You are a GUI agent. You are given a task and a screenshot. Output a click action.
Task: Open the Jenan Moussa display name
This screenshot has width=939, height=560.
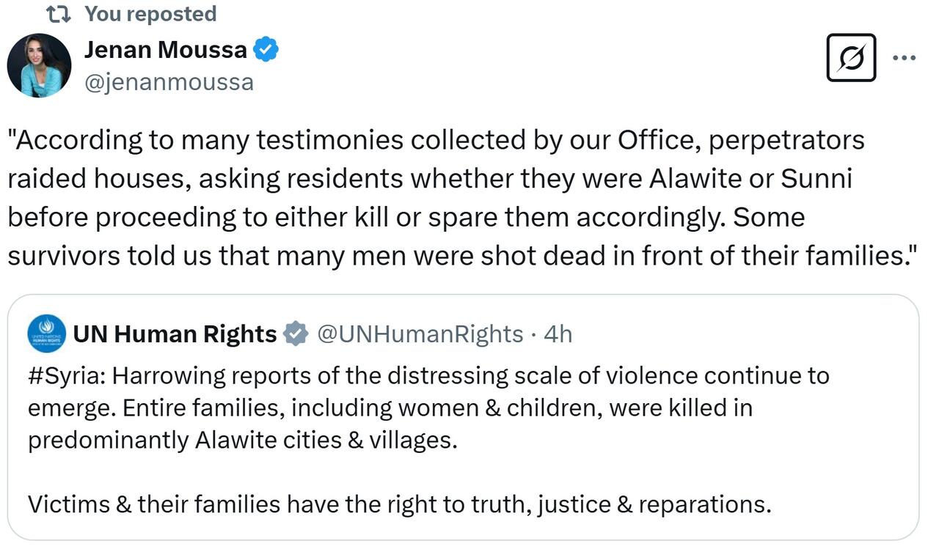tap(166, 50)
